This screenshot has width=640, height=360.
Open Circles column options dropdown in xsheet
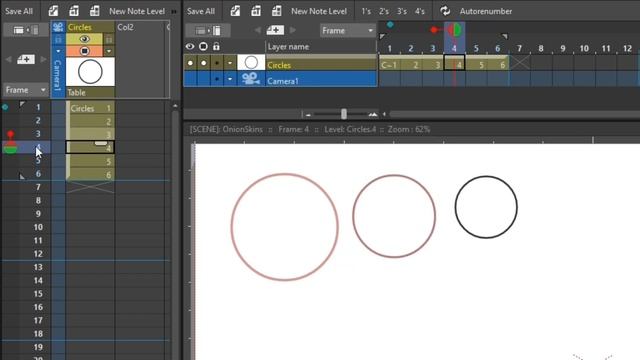pos(109,51)
